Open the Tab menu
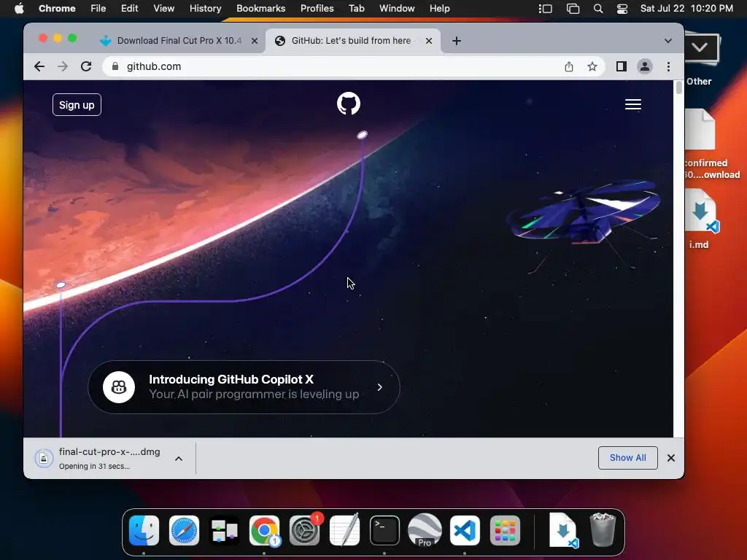747x560 pixels. click(x=356, y=9)
